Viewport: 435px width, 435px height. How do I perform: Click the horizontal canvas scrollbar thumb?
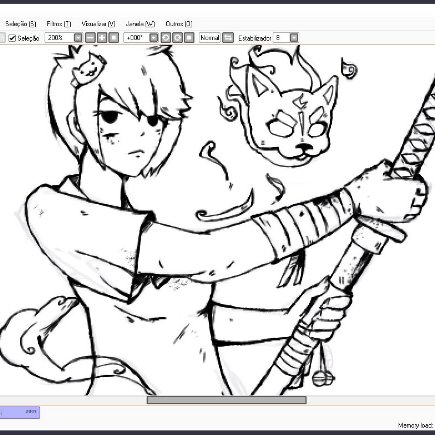227,400
